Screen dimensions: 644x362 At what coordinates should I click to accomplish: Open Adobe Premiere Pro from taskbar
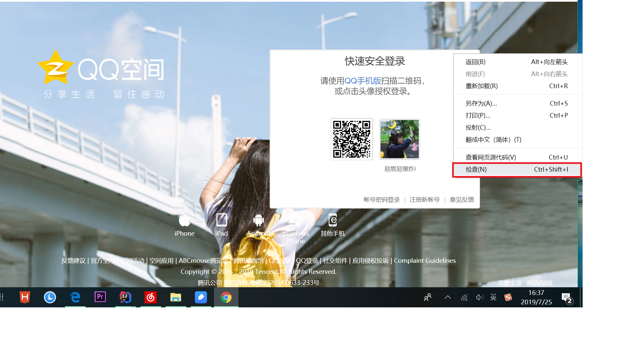pos(100,297)
